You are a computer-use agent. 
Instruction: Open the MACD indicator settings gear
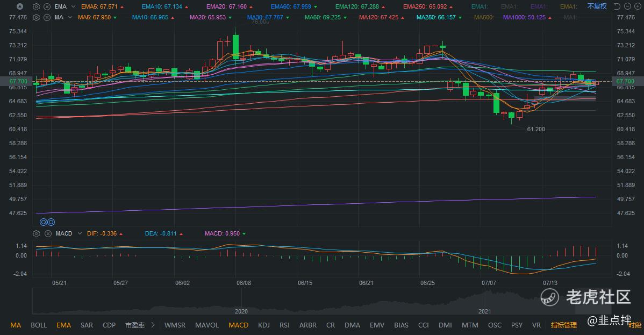point(36,233)
